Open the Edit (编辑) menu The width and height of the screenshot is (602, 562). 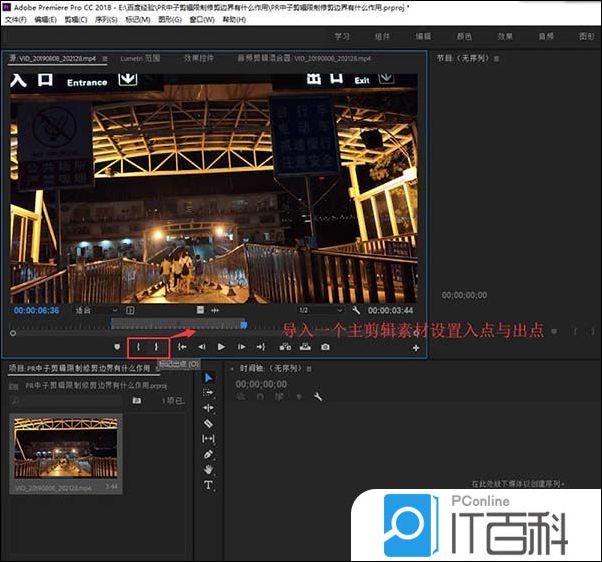45,19
